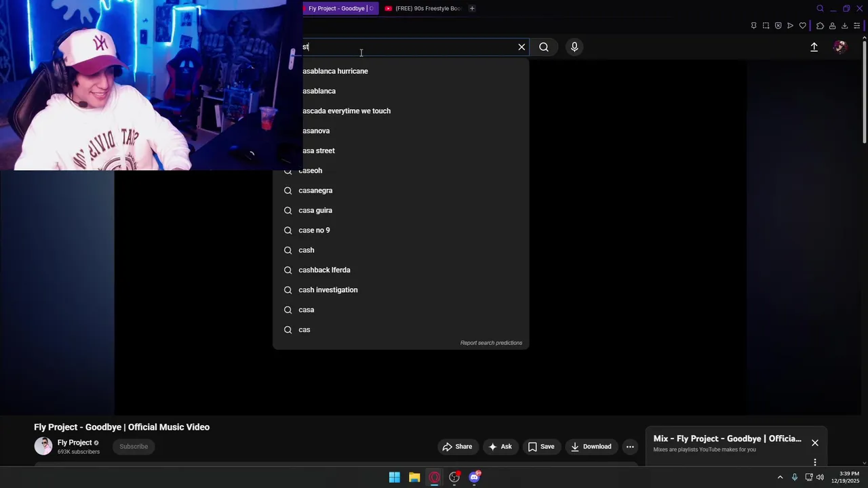
Task: Choose the 'casa guira' search prediction
Action: point(401,210)
